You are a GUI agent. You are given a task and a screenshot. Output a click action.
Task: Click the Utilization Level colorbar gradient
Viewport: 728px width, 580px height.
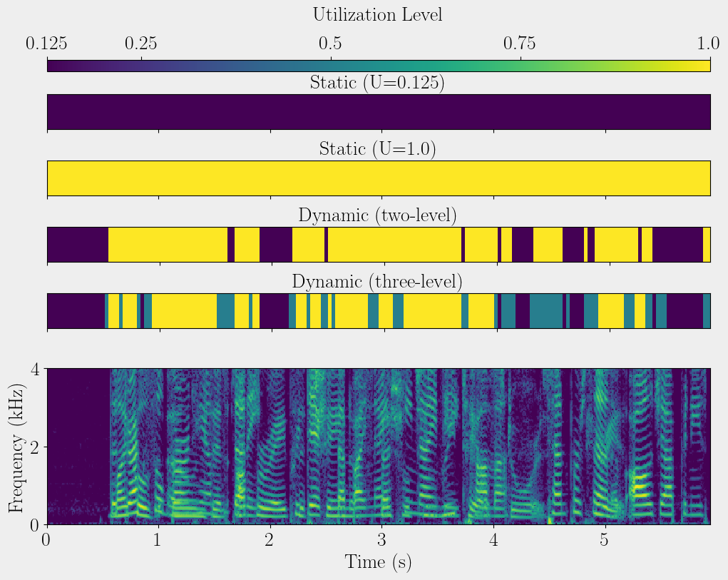[x=378, y=66]
